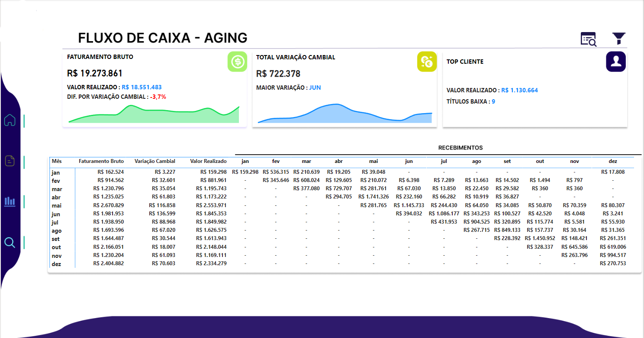Click the Top Cliente user avatar icon
The width and height of the screenshot is (644, 338).
coord(616,62)
